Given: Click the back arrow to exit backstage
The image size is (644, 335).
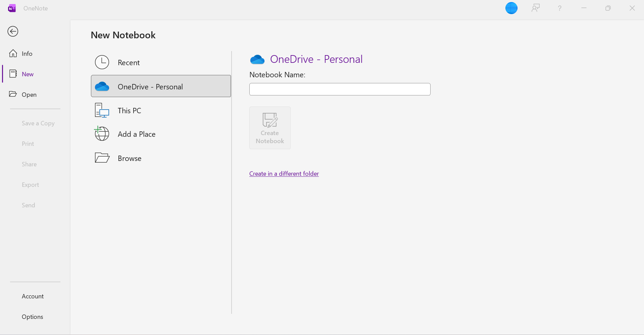Looking at the screenshot, I should 13,31.
